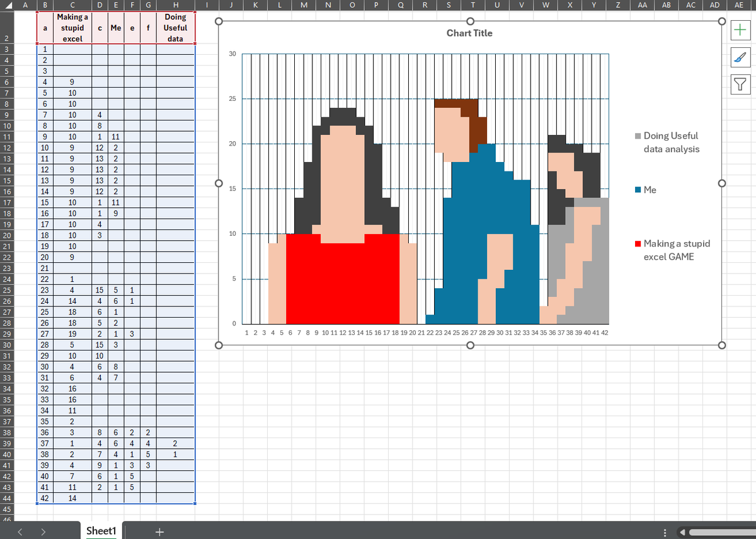
Task: Select the column H header
Action: (176, 5)
